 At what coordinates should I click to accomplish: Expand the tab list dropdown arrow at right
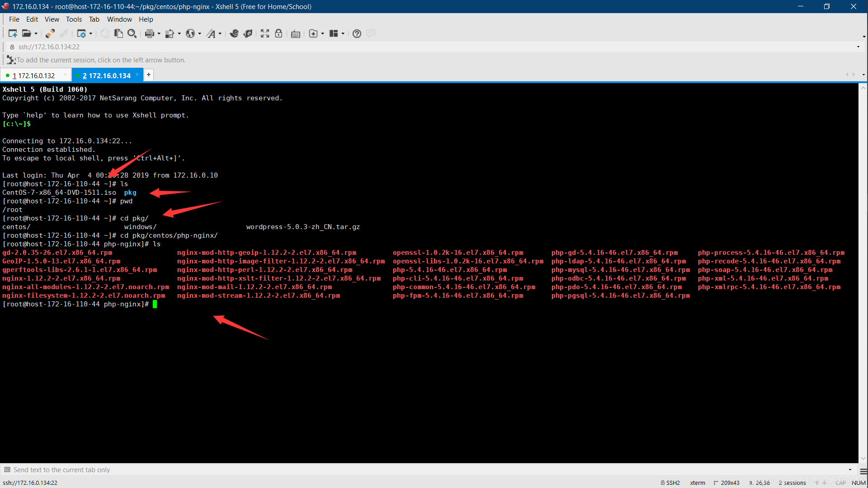coord(863,75)
